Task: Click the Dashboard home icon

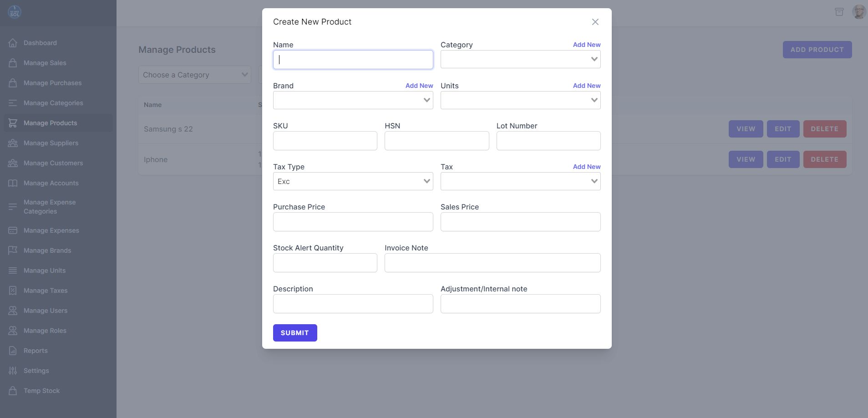Action: (x=13, y=43)
